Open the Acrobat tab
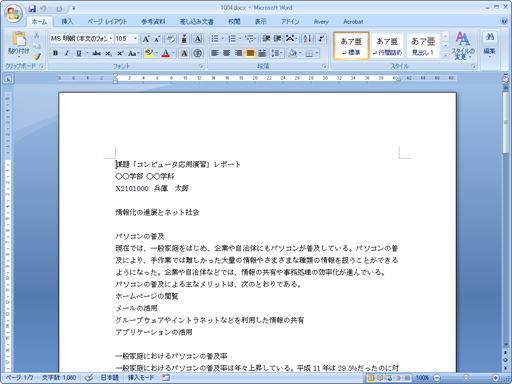Screen dimensions: 512x384 pos(353,22)
